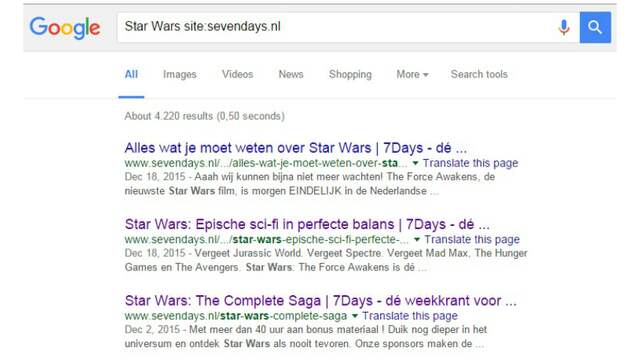This screenshot has width=640, height=360.
Task: Switch to the Shopping tab
Action: (x=350, y=74)
